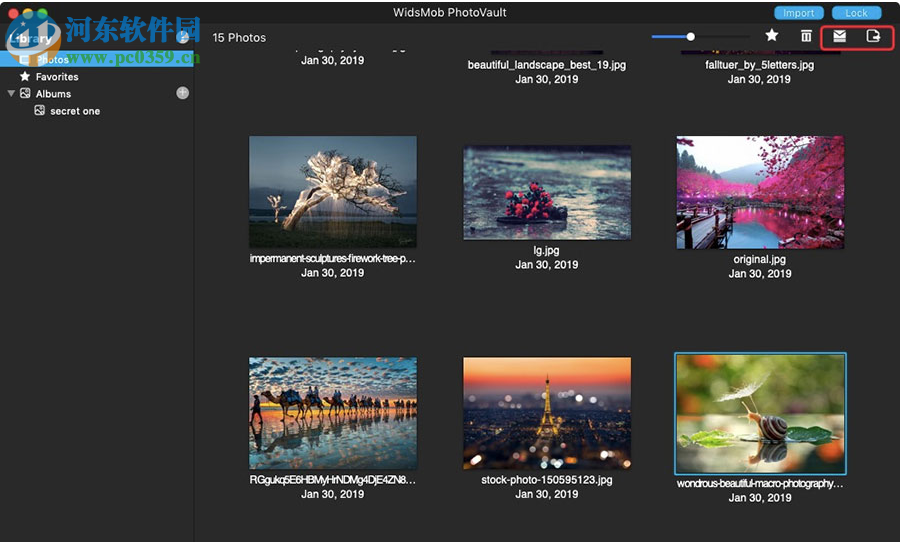Click the export photo icon
902x548 pixels.
[873, 36]
